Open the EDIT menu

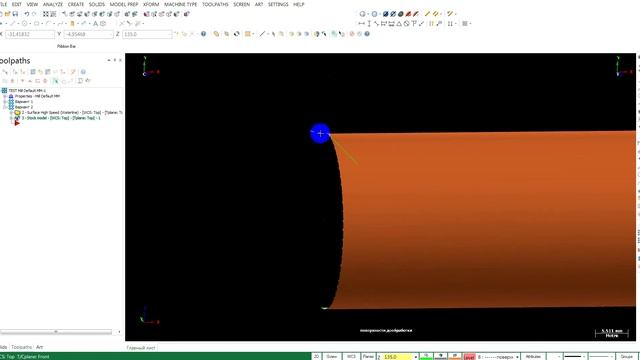click(17, 4)
